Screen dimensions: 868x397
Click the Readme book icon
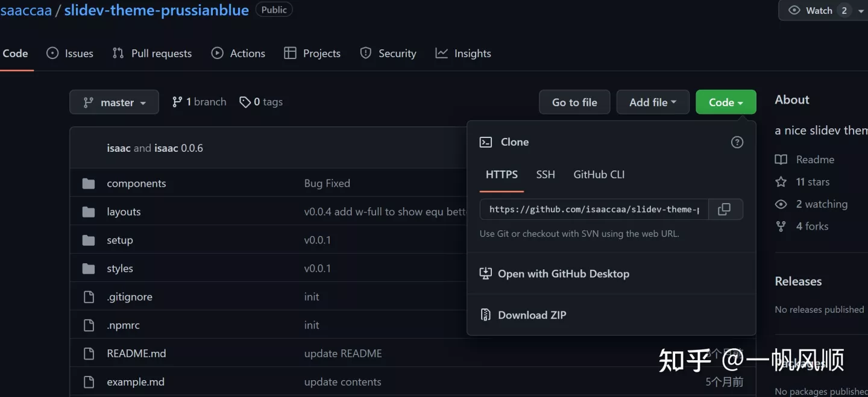click(x=781, y=160)
